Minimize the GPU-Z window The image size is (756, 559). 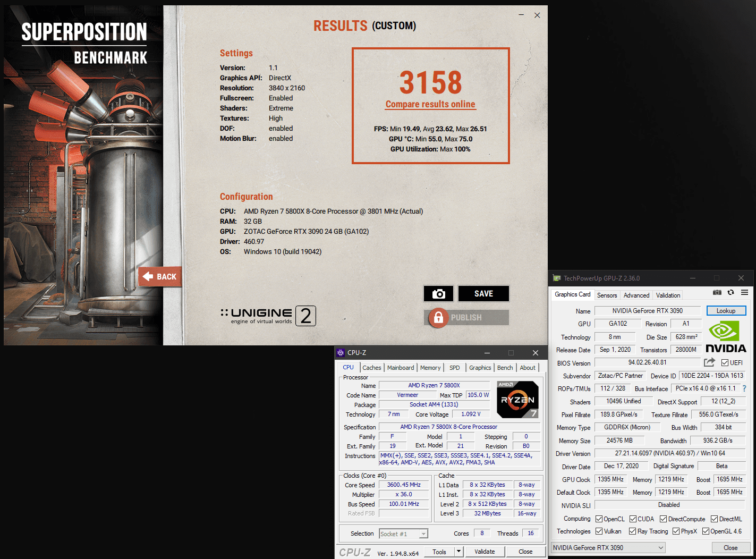pyautogui.click(x=693, y=278)
